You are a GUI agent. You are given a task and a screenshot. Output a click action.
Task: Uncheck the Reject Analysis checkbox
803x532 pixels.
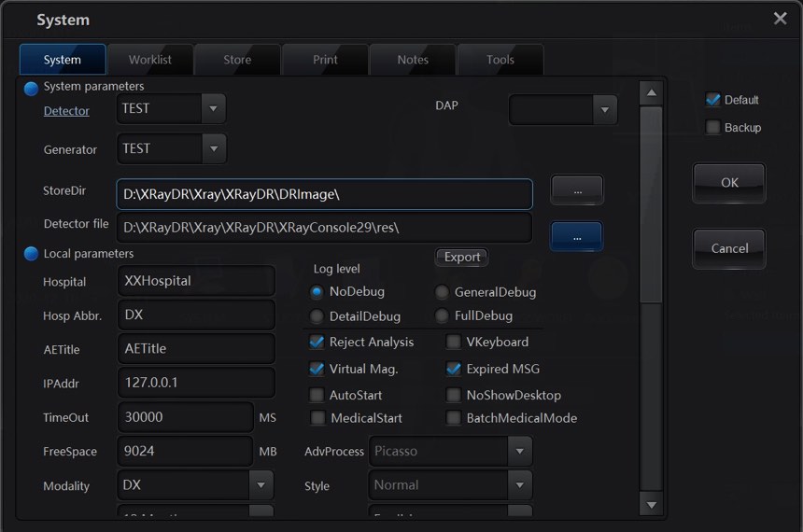tap(317, 342)
